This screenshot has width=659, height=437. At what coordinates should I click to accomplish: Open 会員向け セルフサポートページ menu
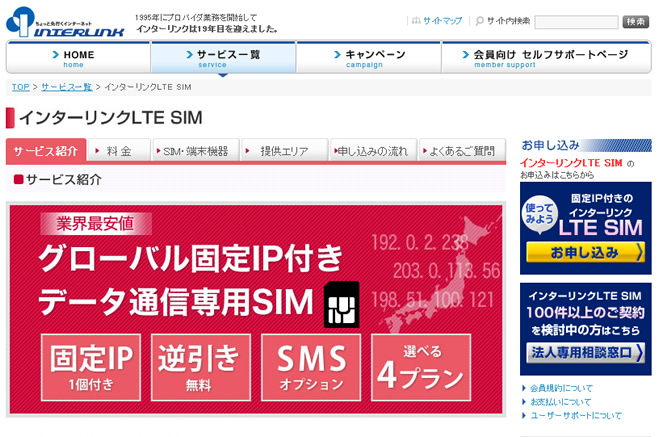coord(546,58)
